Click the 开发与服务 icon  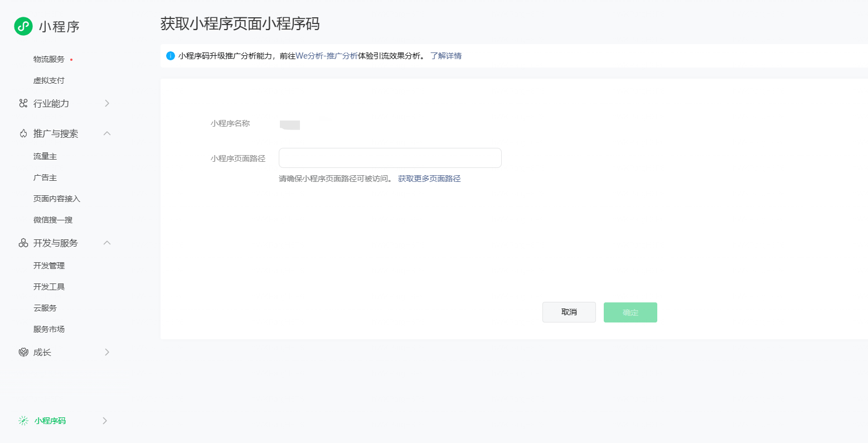(23, 243)
